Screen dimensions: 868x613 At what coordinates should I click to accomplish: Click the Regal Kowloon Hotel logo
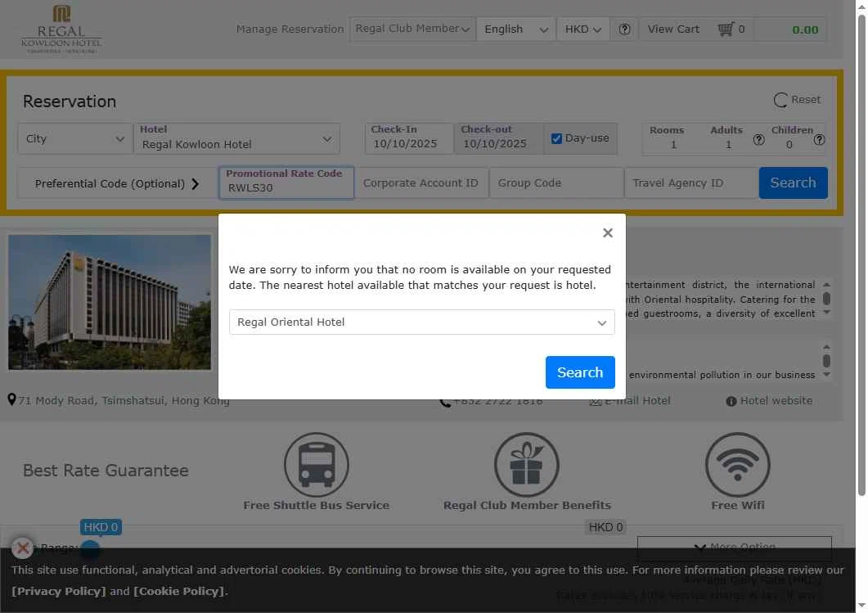(x=61, y=29)
